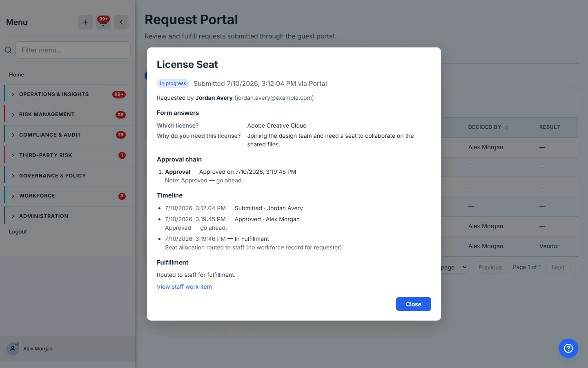Viewport: 588px width, 368px height.
Task: Click the Page 1 of 1 text
Action: 527,267
